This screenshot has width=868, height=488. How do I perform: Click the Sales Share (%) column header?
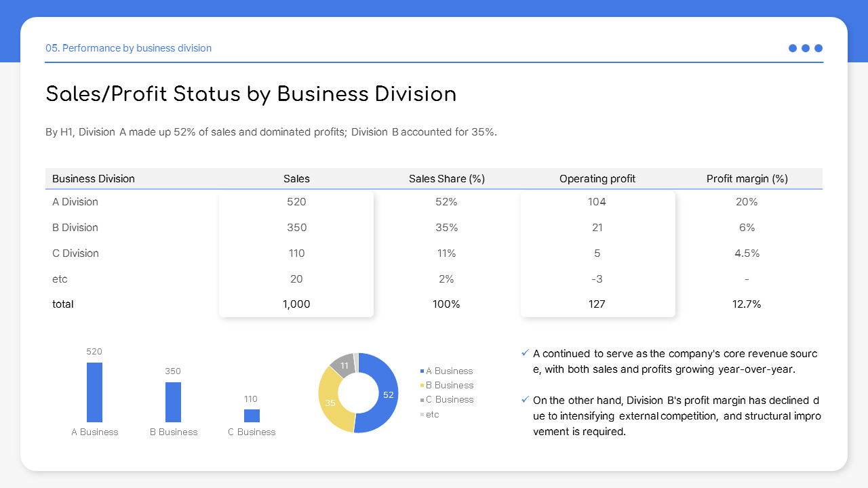point(446,178)
